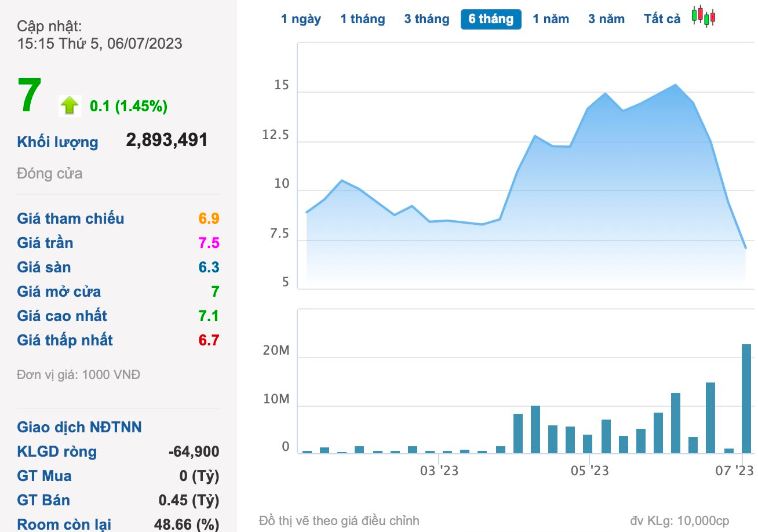Click the 07 '23 axis label
Viewport: 758px width, 532px height.
click(x=734, y=471)
